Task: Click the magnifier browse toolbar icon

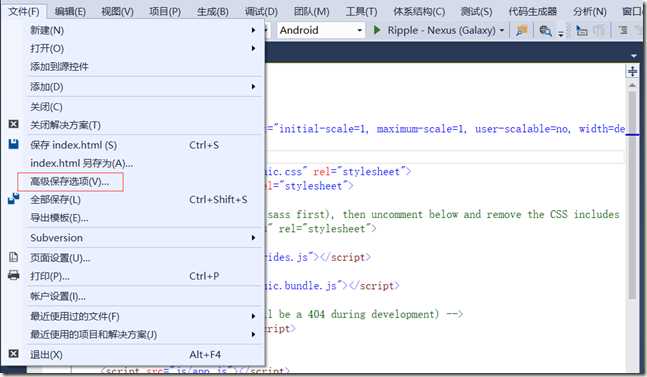Action: [545, 31]
